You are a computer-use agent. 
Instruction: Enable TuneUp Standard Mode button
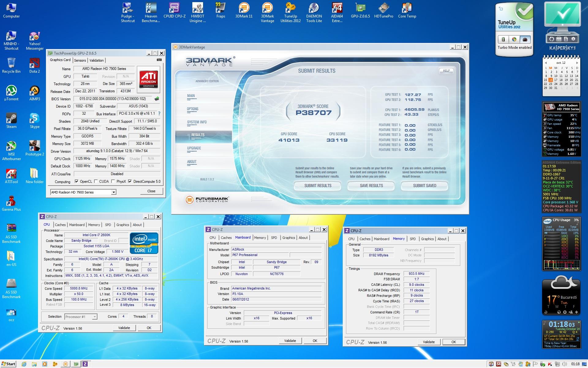514,39
